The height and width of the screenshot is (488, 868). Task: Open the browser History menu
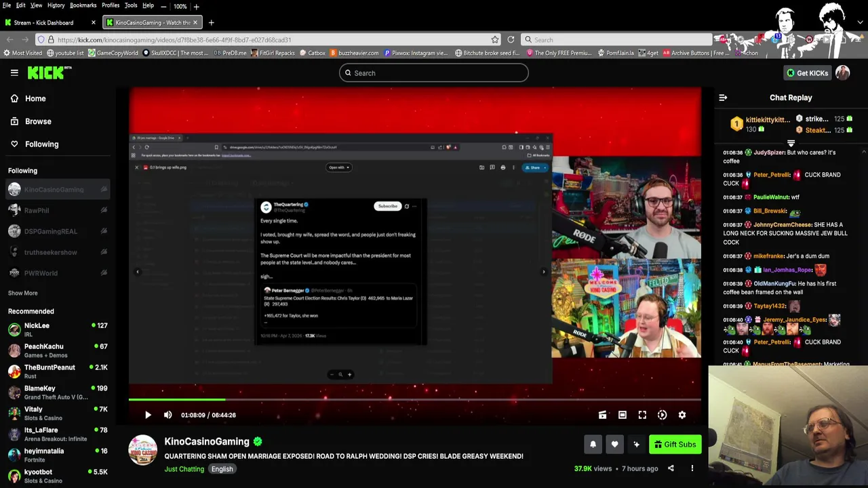[x=56, y=5]
